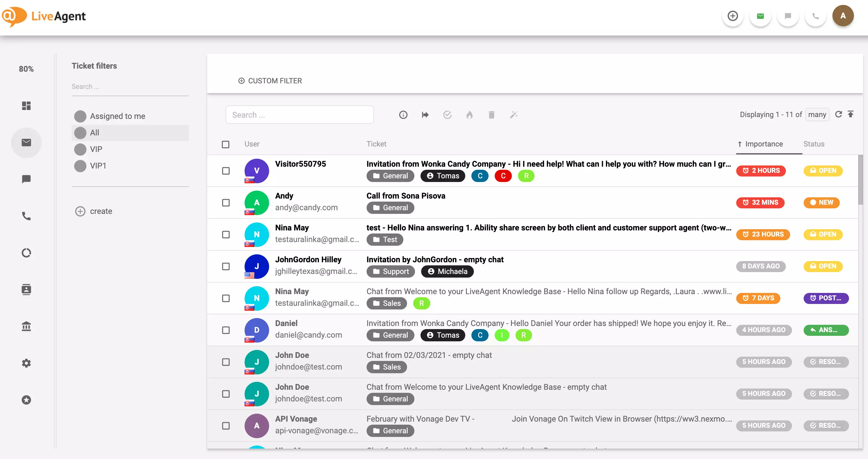Screen dimensions: 868x459
Task: View Reports from the sidebar
Action: pos(26,252)
